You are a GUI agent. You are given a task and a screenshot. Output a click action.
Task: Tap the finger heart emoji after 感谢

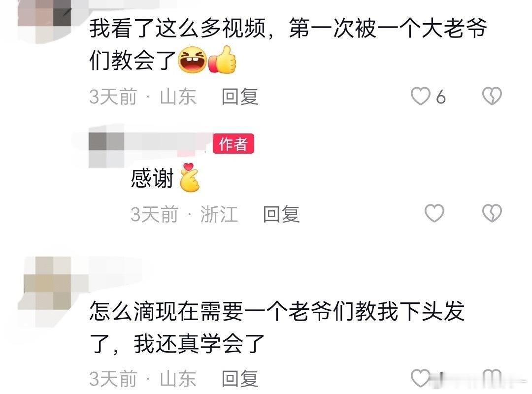189,177
